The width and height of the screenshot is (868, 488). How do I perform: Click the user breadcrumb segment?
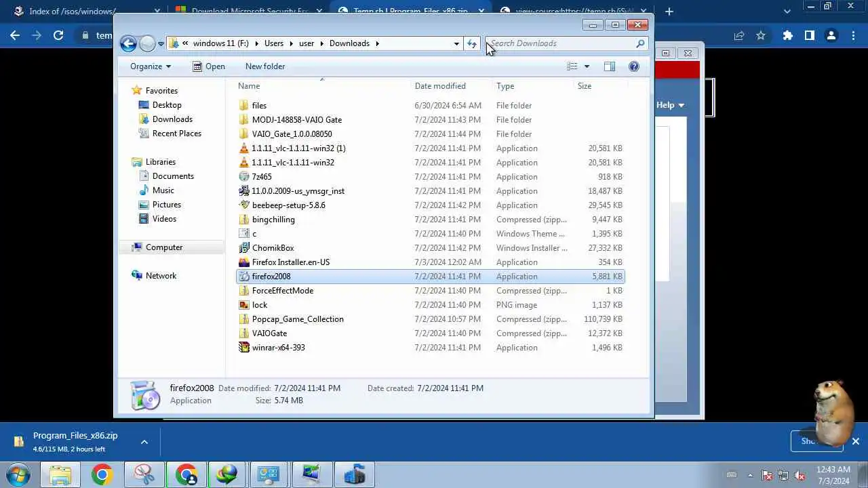tap(307, 43)
